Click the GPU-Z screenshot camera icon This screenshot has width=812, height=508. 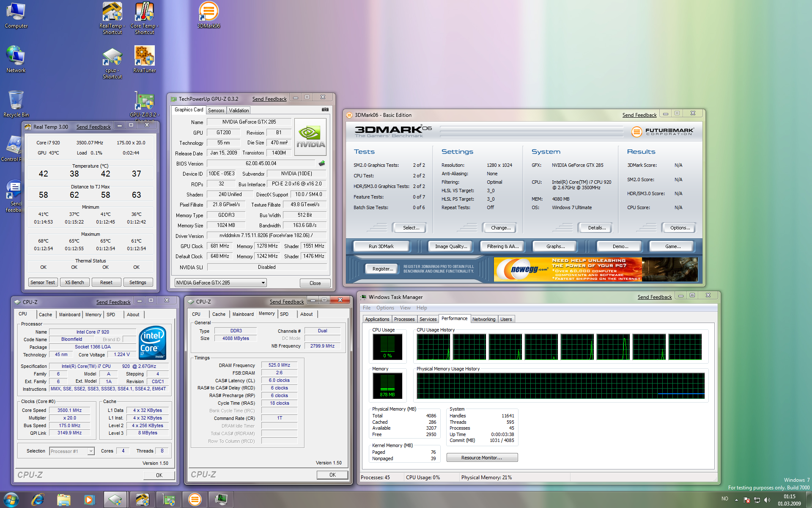click(x=325, y=110)
